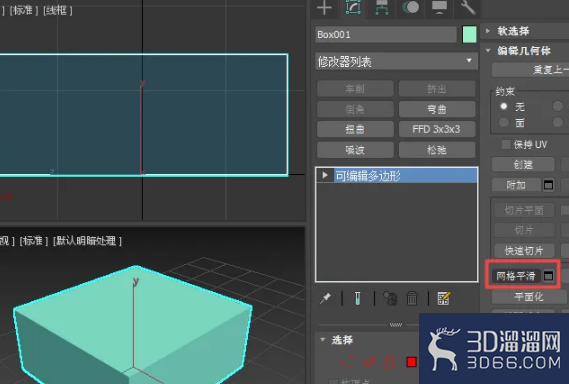Switch to the Modify panel tab

pyautogui.click(x=353, y=7)
